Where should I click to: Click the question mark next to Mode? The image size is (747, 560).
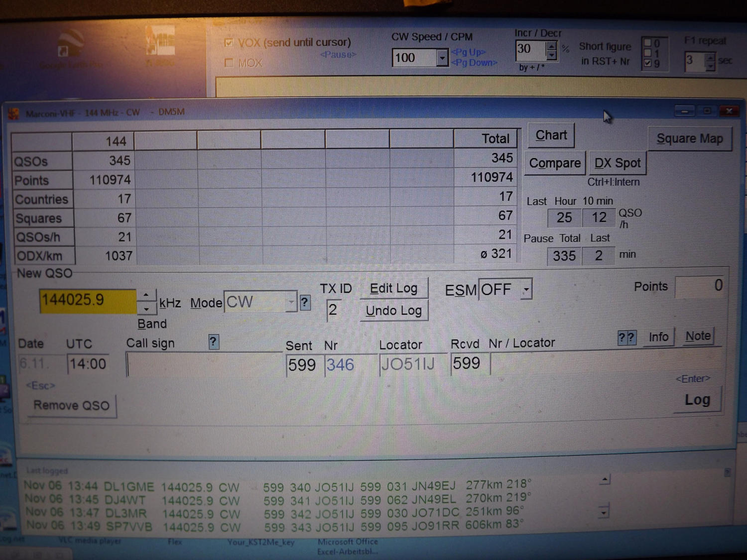[x=305, y=303]
